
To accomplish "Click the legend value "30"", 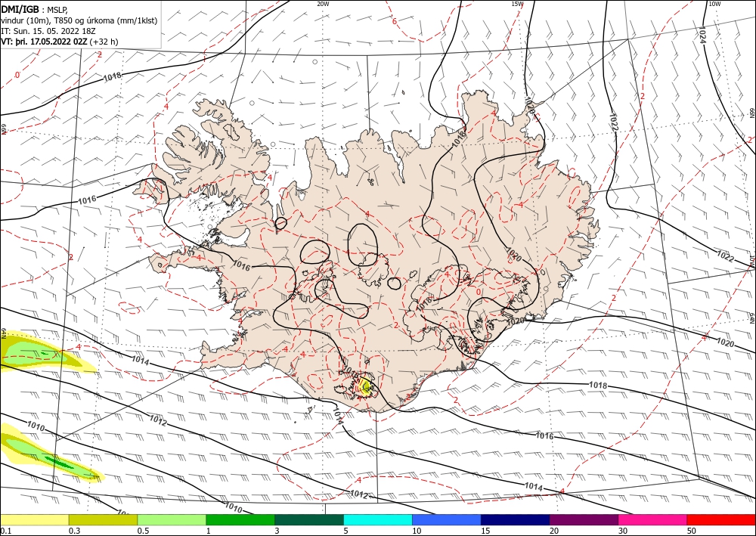I will coord(622,531).
